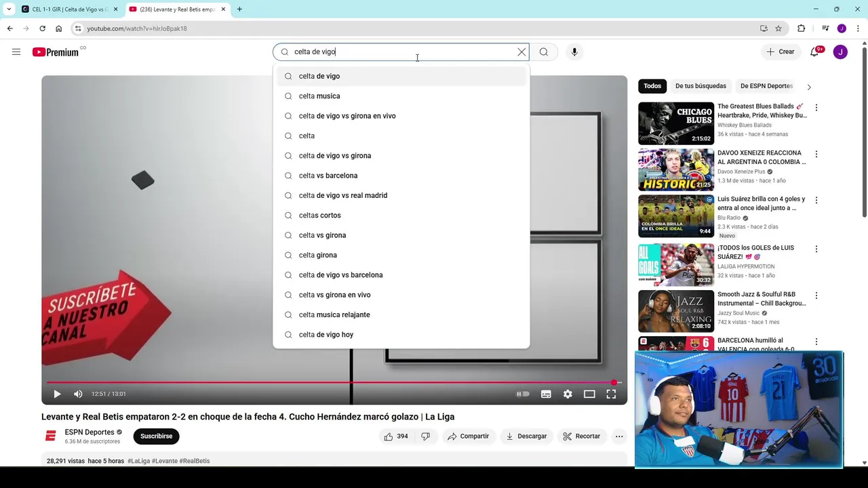Choose suggestion 'celta de vigo hoy'
This screenshot has width=868, height=488.
coord(401,335)
